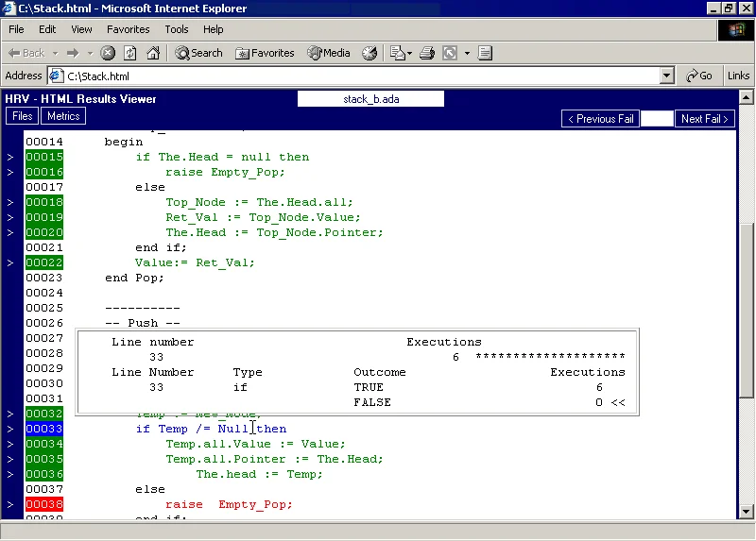756x541 pixels.
Task: Click the Stop loading icon
Action: click(x=108, y=53)
